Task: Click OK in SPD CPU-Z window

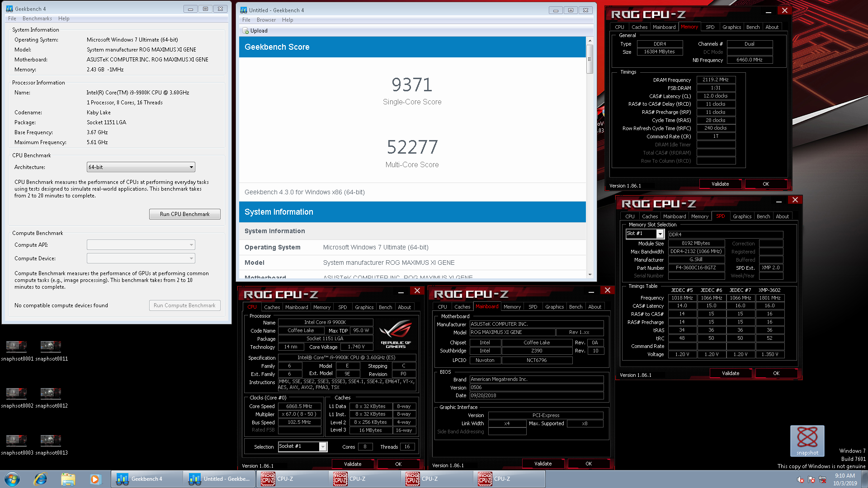Action: coord(776,373)
